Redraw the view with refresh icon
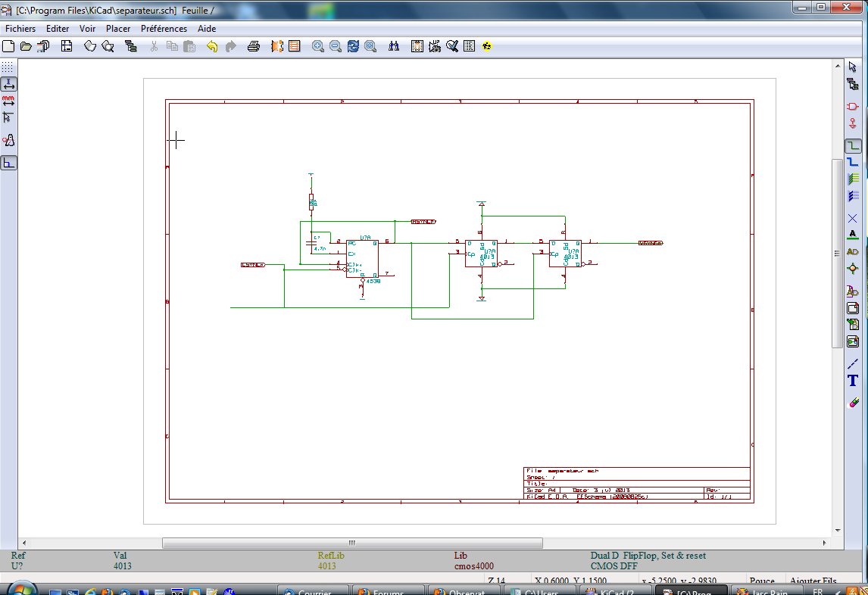This screenshot has height=595, width=868. tap(353, 46)
